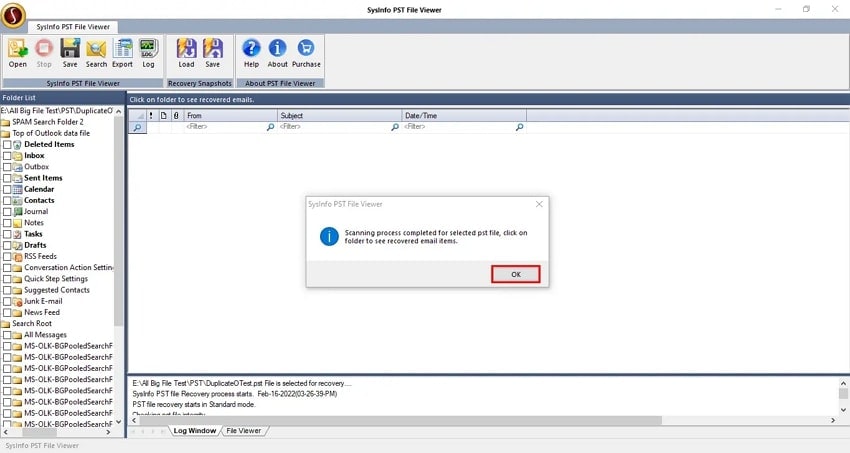Select Top of Outlook data file folder
850x453 pixels.
click(51, 133)
